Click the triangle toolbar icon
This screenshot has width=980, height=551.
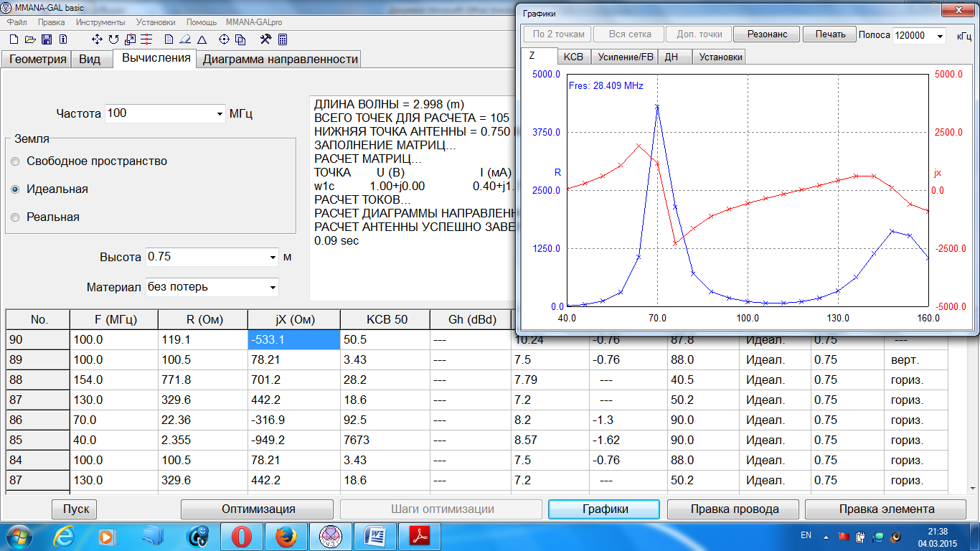pos(202,39)
